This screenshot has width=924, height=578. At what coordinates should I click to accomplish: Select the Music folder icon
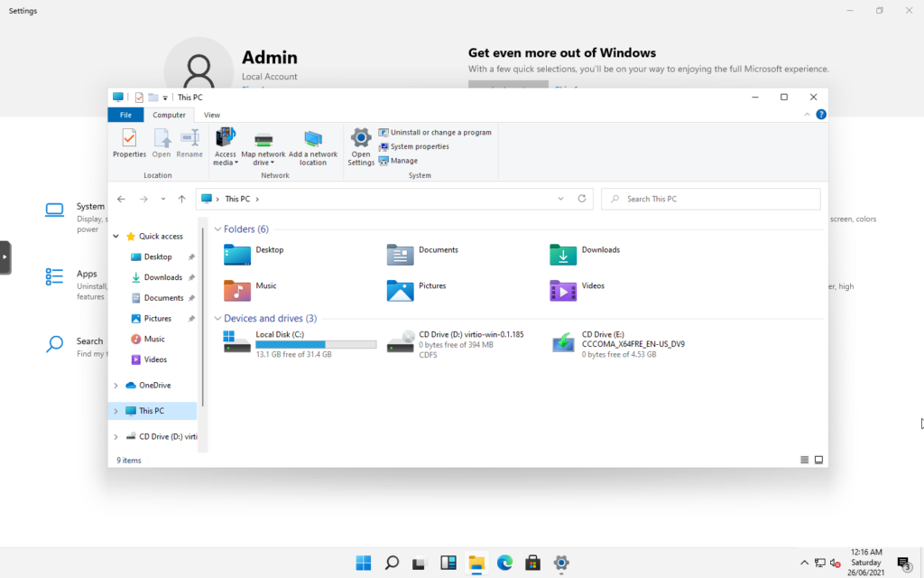pos(237,291)
